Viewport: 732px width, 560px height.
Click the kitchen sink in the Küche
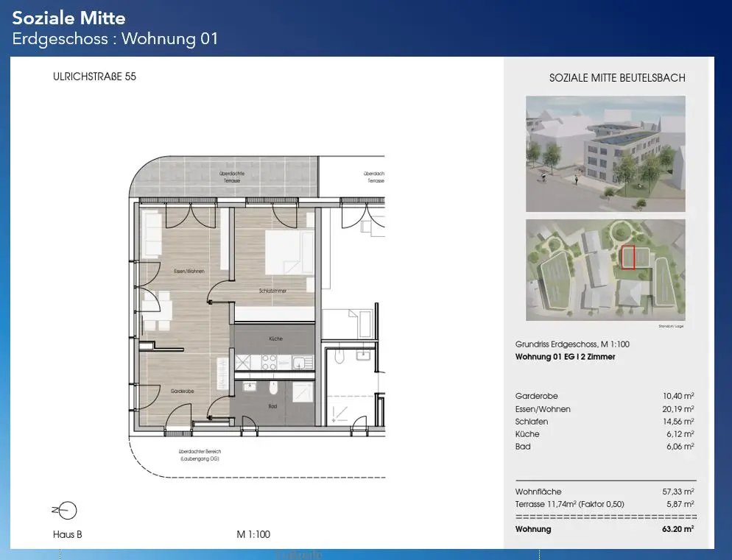point(300,362)
